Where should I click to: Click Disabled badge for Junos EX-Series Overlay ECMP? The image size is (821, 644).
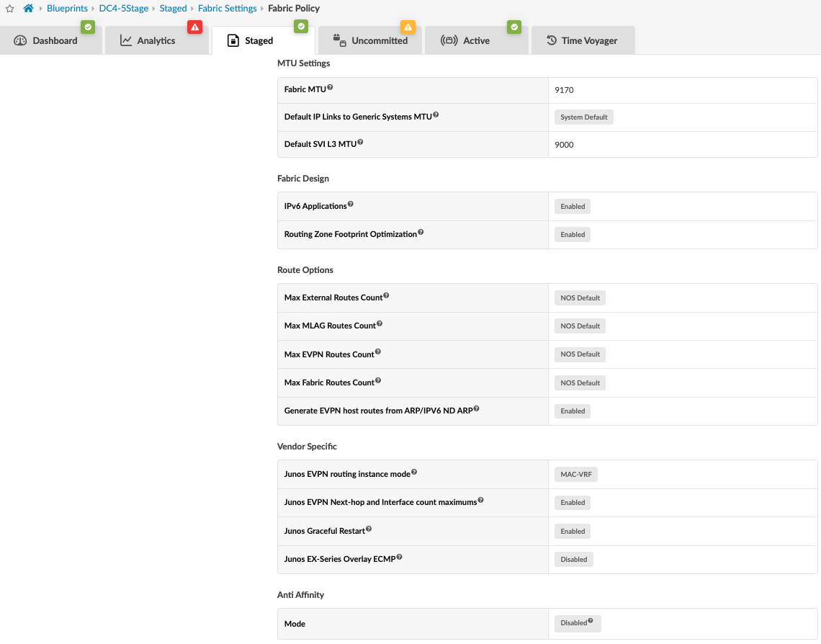click(574, 560)
